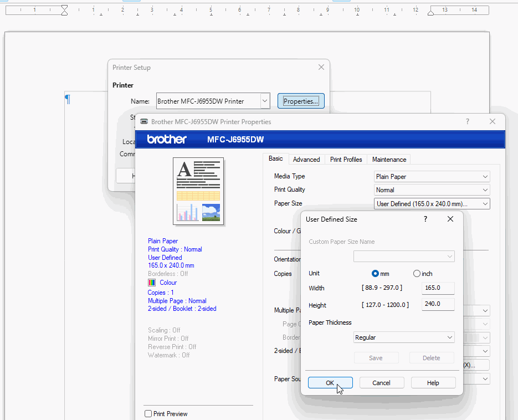
Task: Select the mm unit radio button
Action: (375, 274)
